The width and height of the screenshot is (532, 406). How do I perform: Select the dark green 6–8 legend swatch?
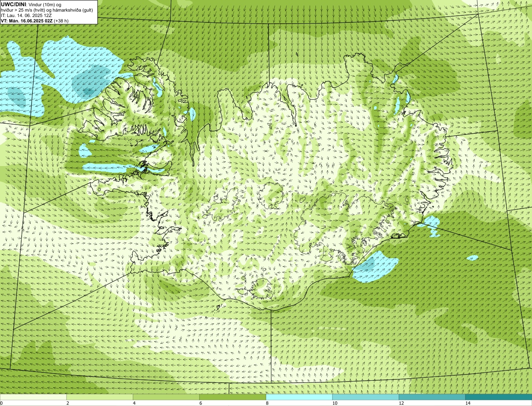[233, 397]
